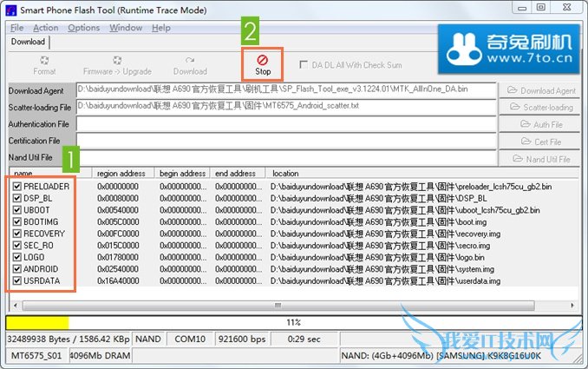
Task: Click the Download Agent path field
Action: [286, 90]
